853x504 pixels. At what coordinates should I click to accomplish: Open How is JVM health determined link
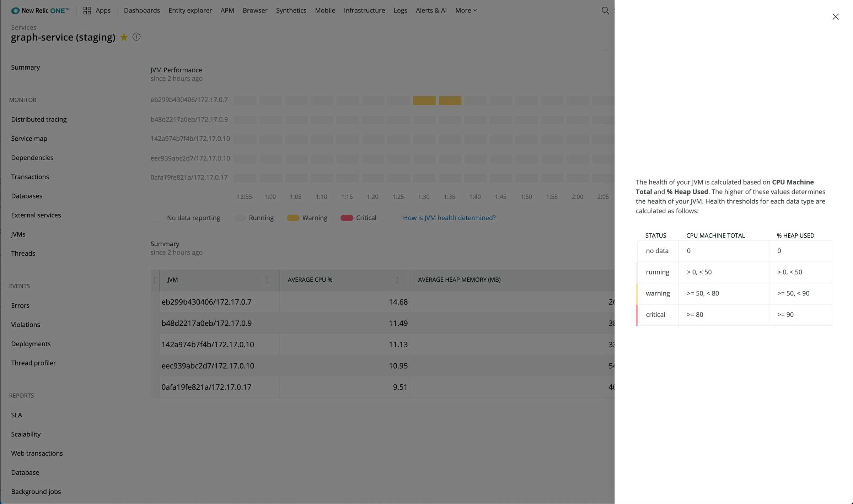[449, 218]
